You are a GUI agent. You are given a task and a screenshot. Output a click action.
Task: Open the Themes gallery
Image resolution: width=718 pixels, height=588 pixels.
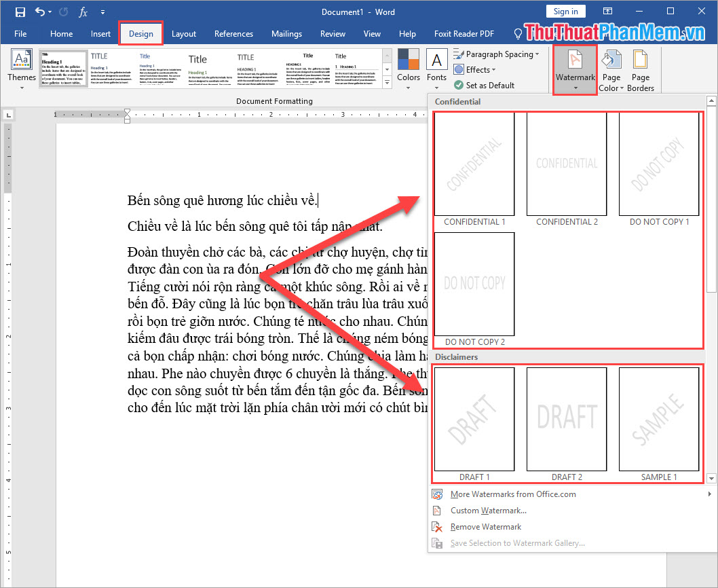point(22,69)
